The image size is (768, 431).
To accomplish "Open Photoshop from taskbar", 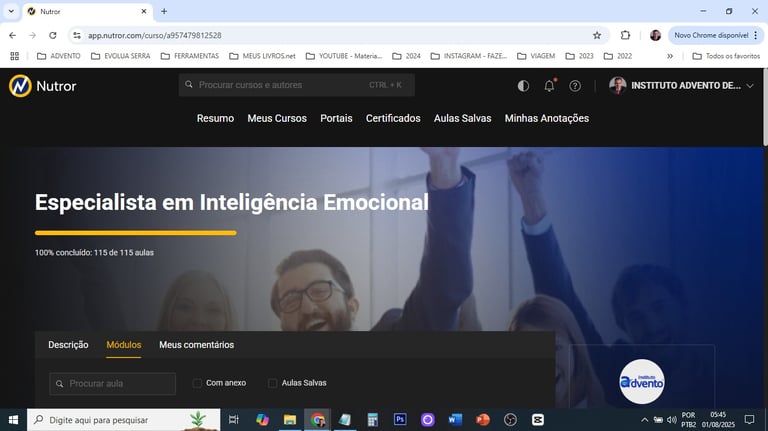I will (x=400, y=420).
